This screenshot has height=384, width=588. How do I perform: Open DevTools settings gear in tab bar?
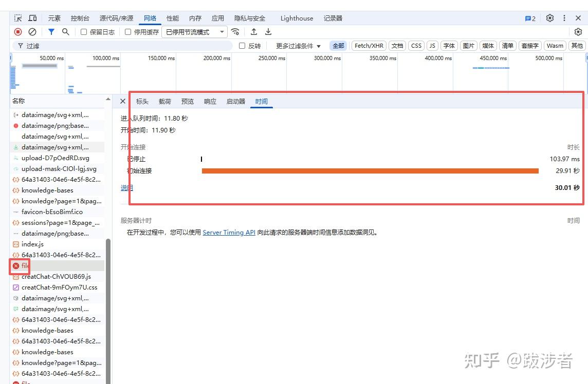tap(550, 18)
